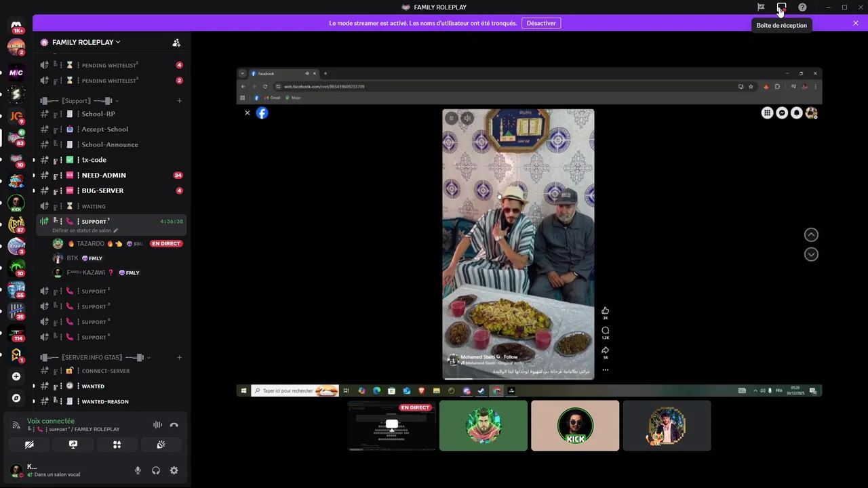Open the menu grid icon in streamed Facebook
868x488 pixels.
coord(767,113)
